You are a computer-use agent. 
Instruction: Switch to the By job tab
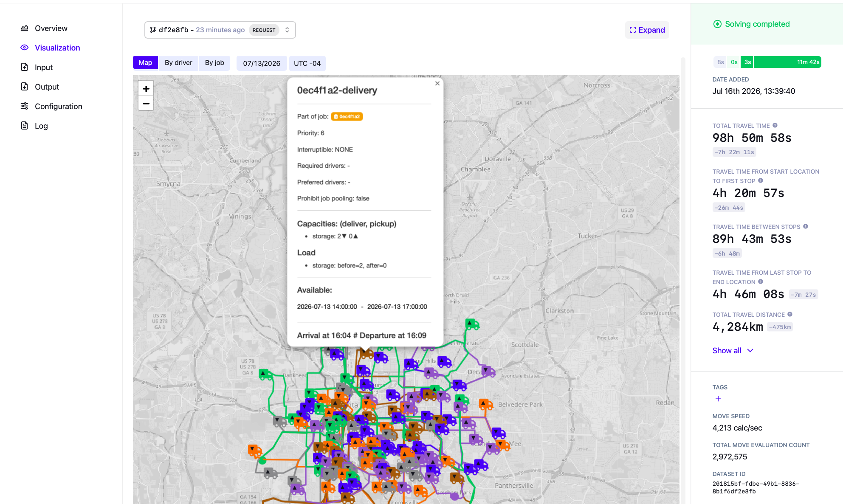214,62
